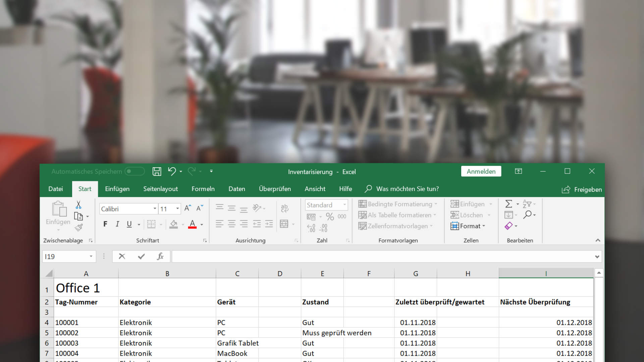Click the red font color swatch

[x=192, y=224]
